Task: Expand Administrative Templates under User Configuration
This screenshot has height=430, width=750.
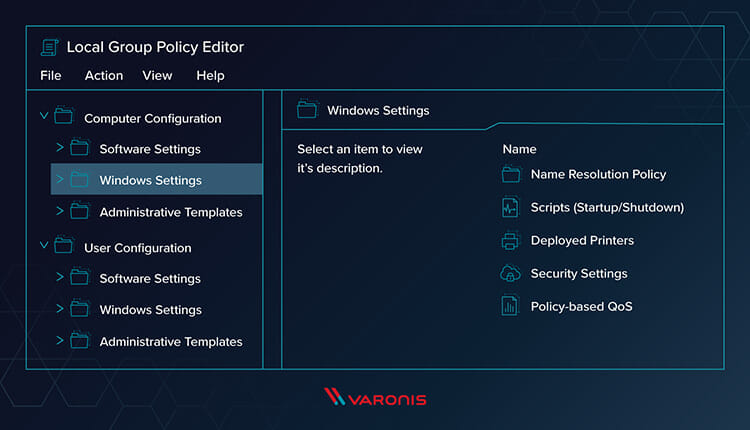Action: (60, 340)
